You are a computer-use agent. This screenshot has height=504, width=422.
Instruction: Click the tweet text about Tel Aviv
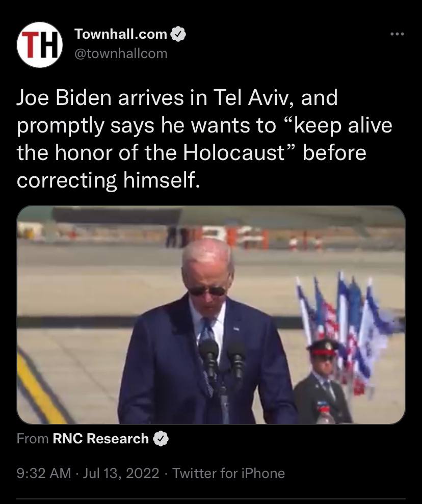point(204,139)
